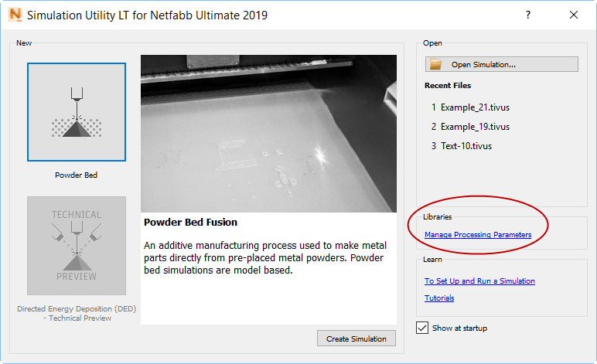Click the powder bed fusion preview photo
Image resolution: width=597 pixels, height=364 pixels.
point(268,134)
